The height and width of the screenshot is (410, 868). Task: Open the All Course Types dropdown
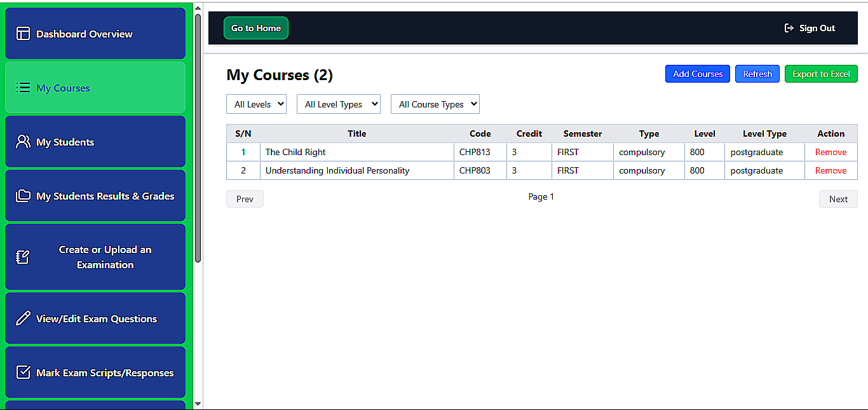tap(435, 104)
